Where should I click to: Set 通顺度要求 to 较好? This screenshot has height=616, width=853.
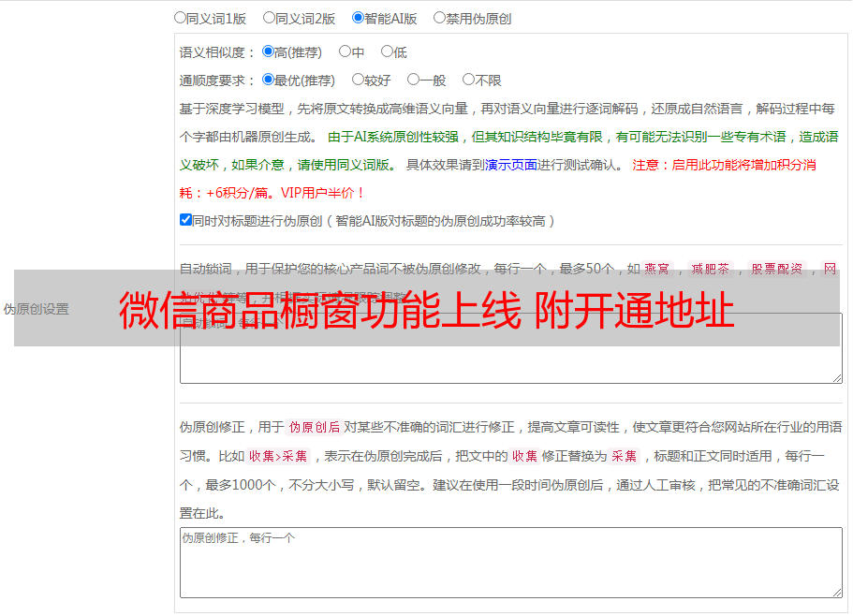pos(358,80)
